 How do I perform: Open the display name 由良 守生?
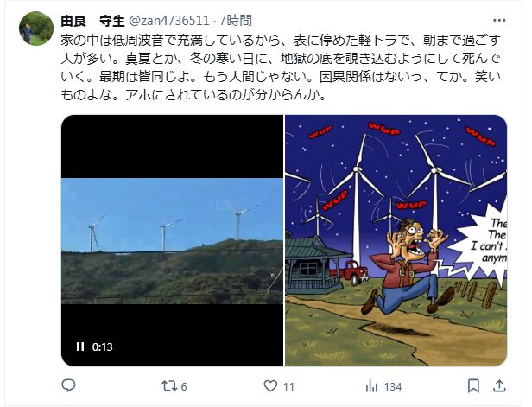tap(92, 21)
